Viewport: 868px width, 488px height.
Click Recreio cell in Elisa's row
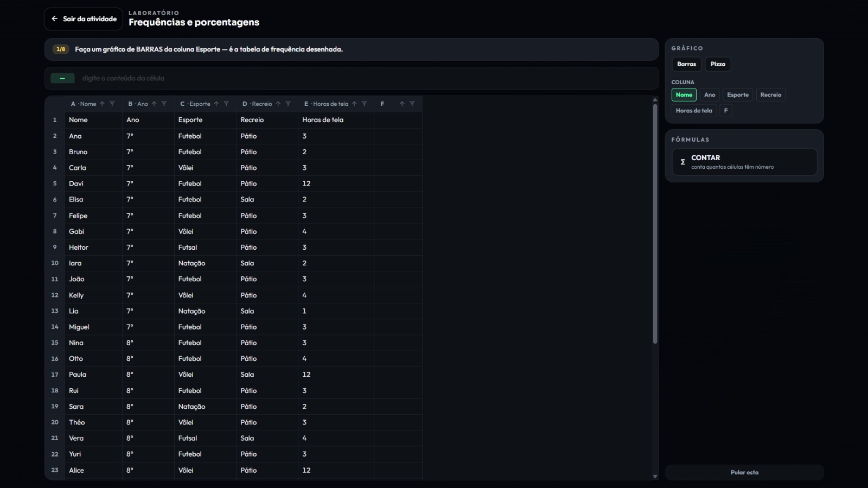tap(267, 199)
